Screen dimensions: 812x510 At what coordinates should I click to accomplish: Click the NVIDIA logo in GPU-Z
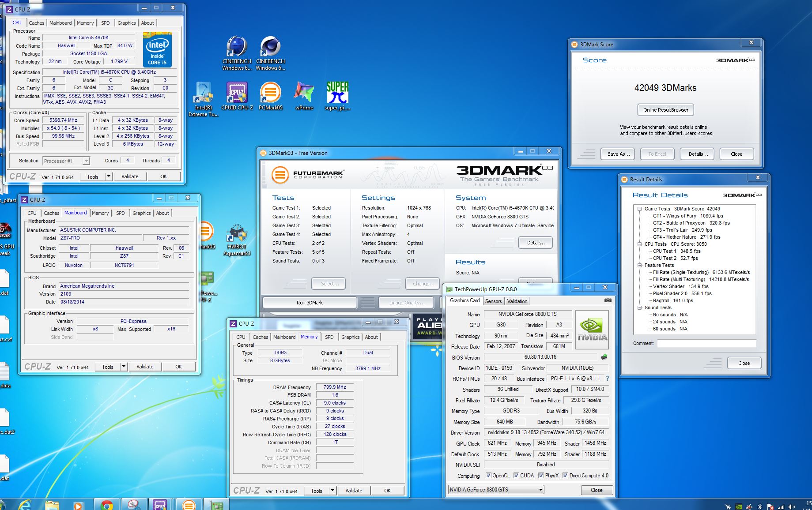(x=593, y=329)
